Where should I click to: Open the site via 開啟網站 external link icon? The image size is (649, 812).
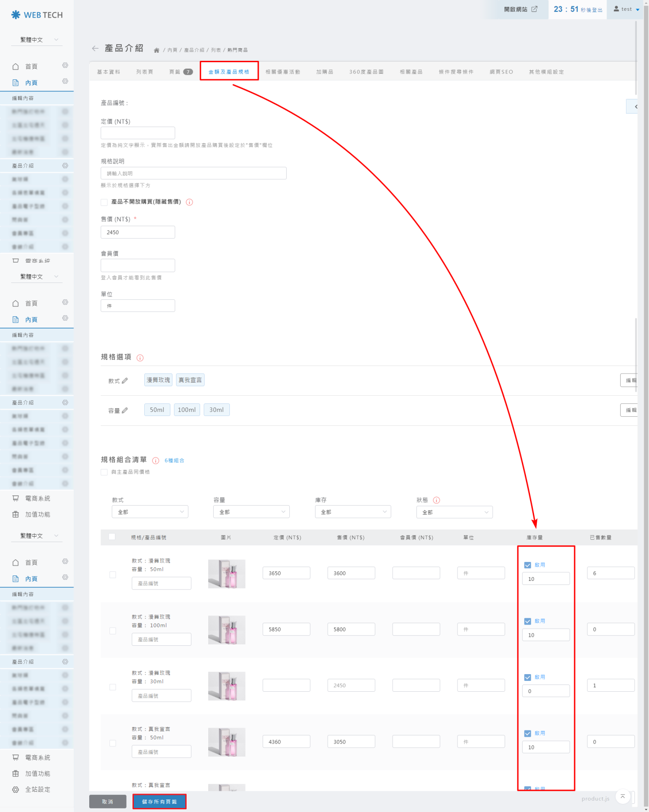point(534,9)
